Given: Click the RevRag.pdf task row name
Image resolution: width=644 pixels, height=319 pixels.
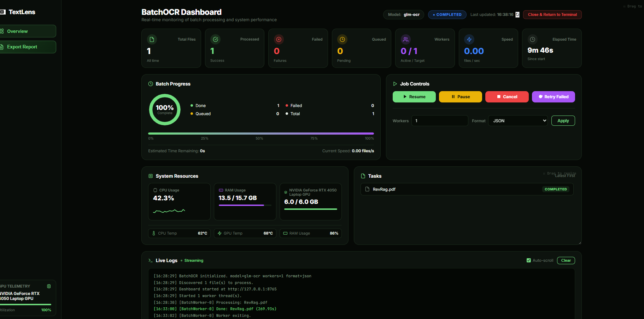Looking at the screenshot, I should tap(384, 189).
